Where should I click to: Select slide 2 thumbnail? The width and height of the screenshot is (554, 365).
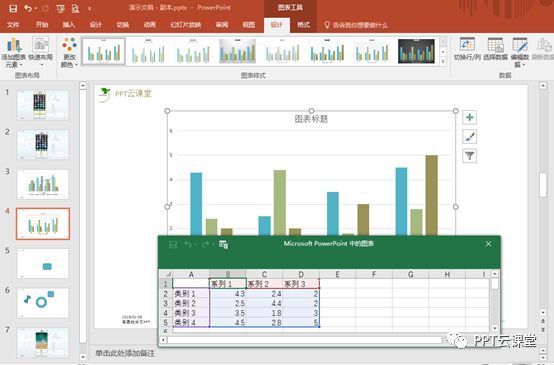coord(43,145)
